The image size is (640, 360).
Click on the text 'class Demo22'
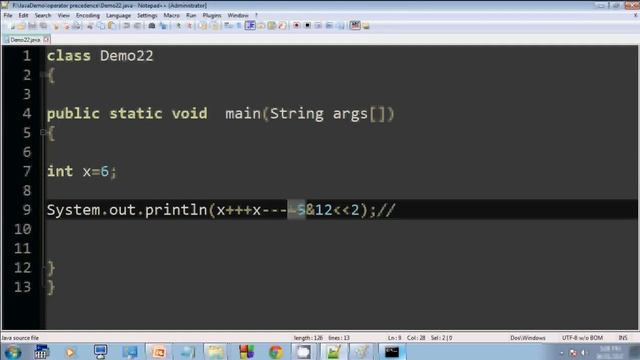(x=100, y=56)
